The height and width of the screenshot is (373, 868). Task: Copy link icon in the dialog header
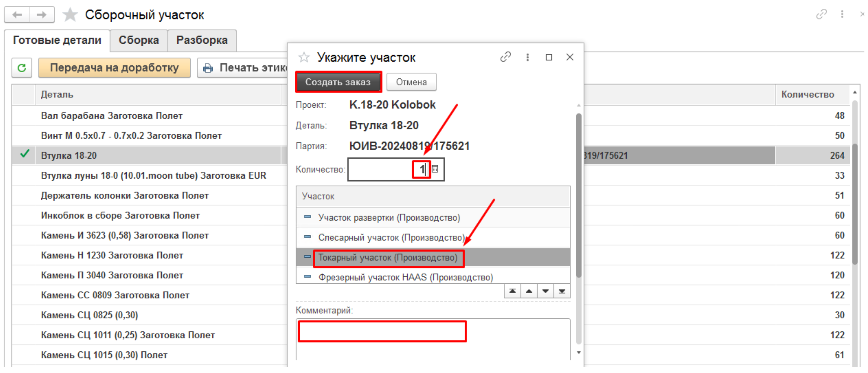click(505, 57)
